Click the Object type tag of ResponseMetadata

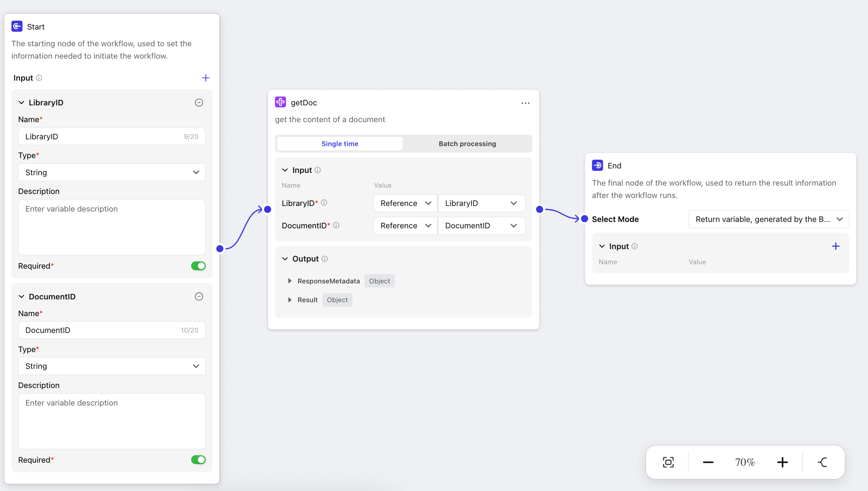pyautogui.click(x=379, y=281)
